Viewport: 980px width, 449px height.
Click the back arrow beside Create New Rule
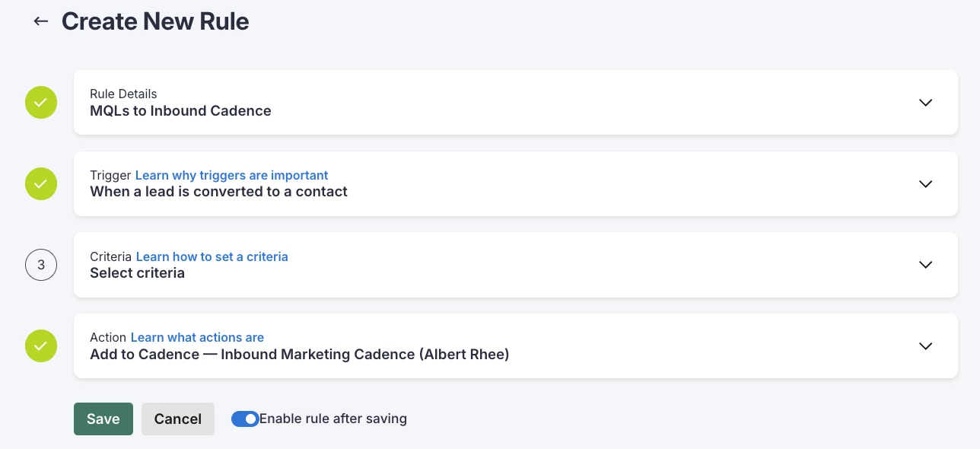41,21
